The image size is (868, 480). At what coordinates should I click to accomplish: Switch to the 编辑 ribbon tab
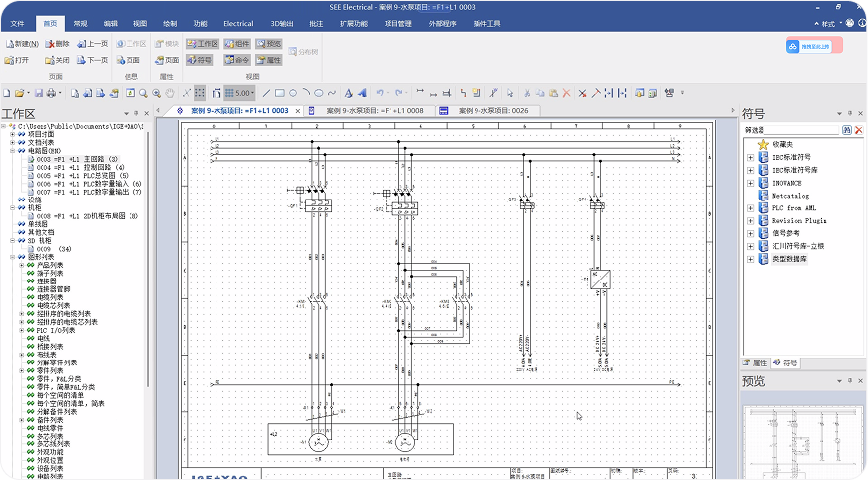[110, 24]
